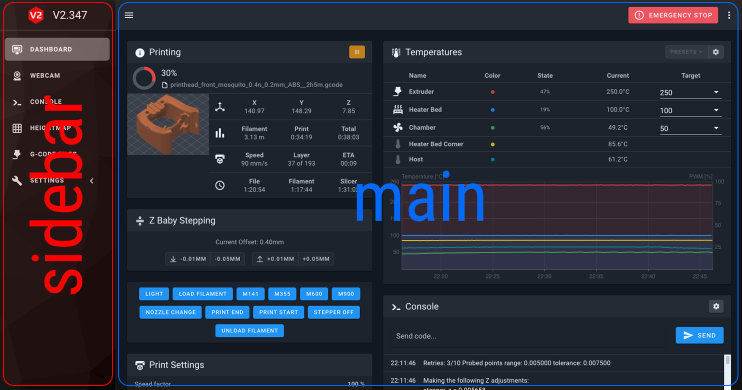This screenshot has height=390, width=742.
Task: Click the blue Heater Bed color dot
Action: tap(493, 110)
